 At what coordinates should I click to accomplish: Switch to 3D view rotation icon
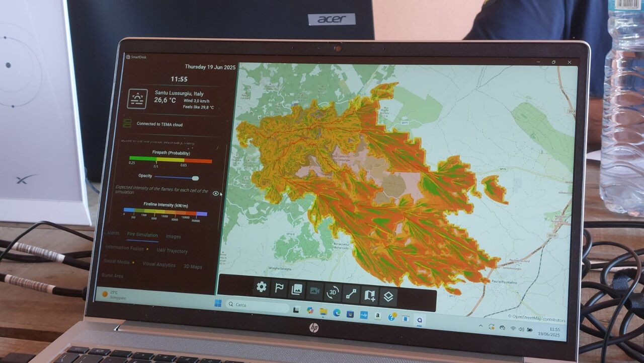click(x=332, y=293)
